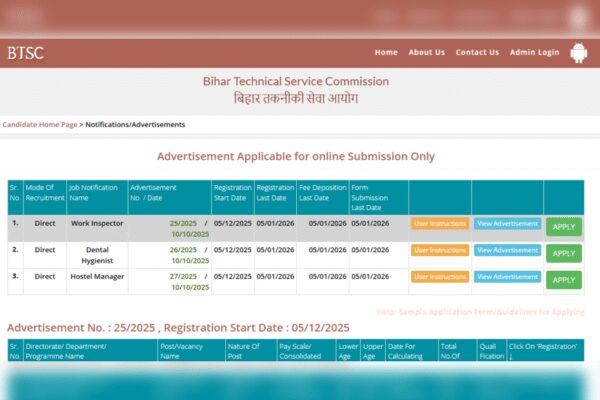Viewport: 600px width, 400px height.
Task: Click the Lower Age column header
Action: coord(348,351)
